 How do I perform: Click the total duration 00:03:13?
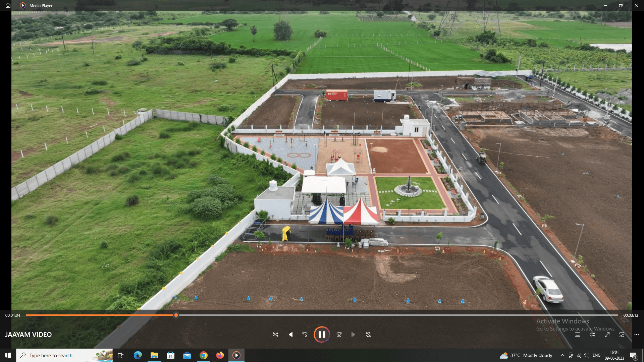pyautogui.click(x=631, y=315)
